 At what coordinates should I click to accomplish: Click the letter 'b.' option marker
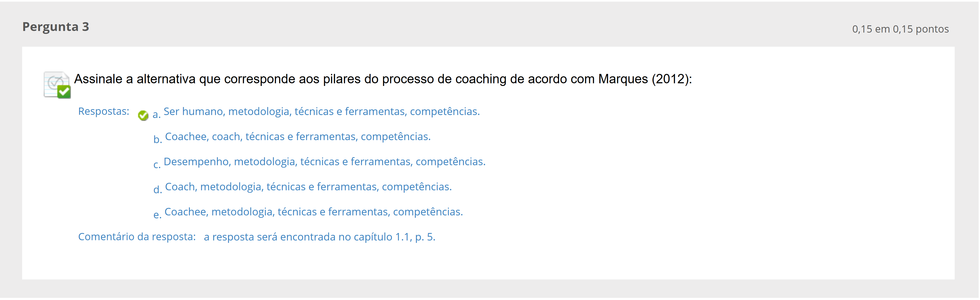[x=158, y=139]
